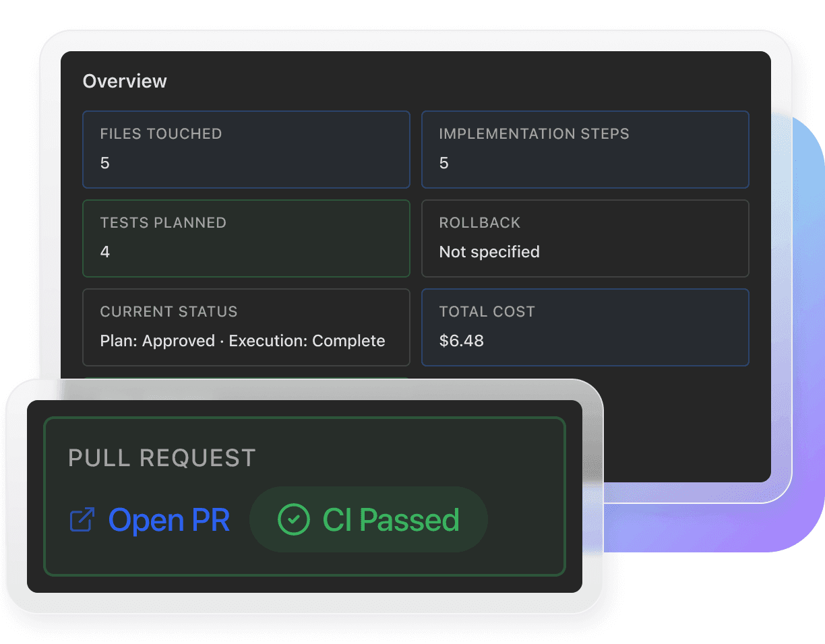Click the TESTS PLANNED label

(163, 223)
